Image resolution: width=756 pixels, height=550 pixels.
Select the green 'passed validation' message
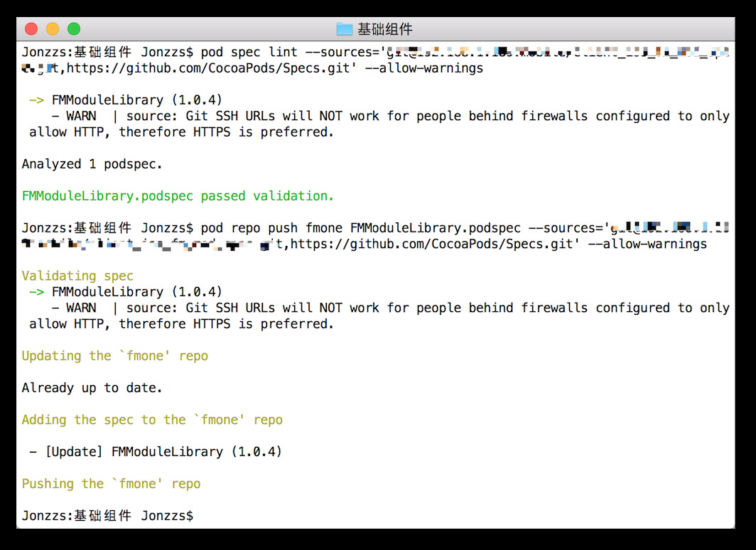click(x=178, y=196)
